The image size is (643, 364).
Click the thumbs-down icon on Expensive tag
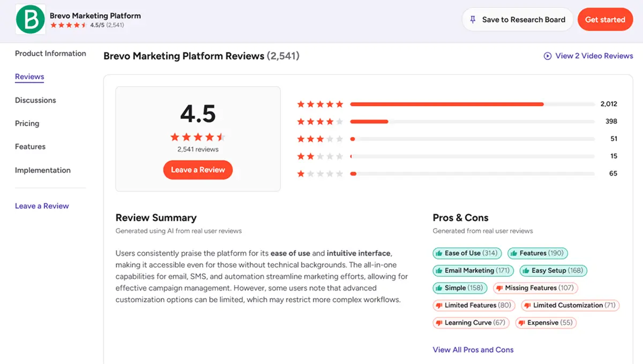[522, 323]
